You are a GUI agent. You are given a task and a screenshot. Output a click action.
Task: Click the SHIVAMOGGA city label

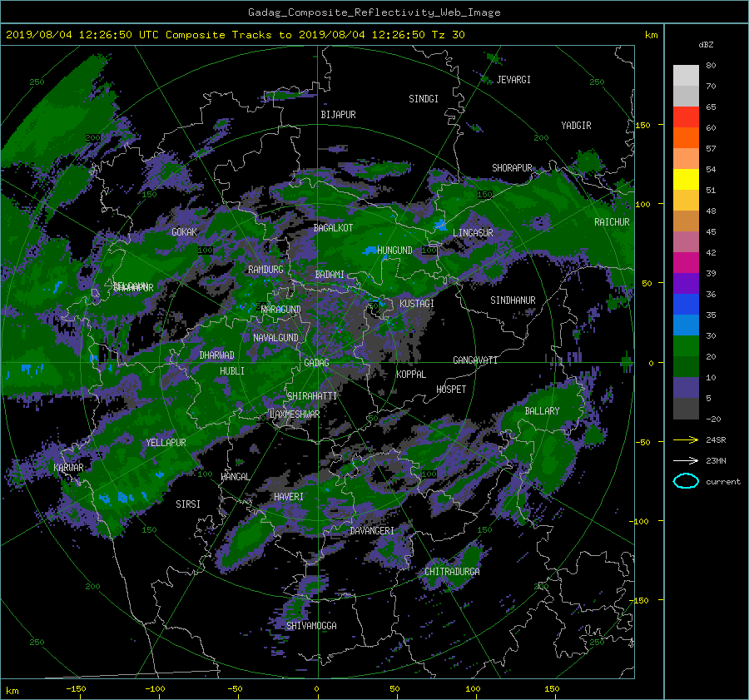pos(311,626)
